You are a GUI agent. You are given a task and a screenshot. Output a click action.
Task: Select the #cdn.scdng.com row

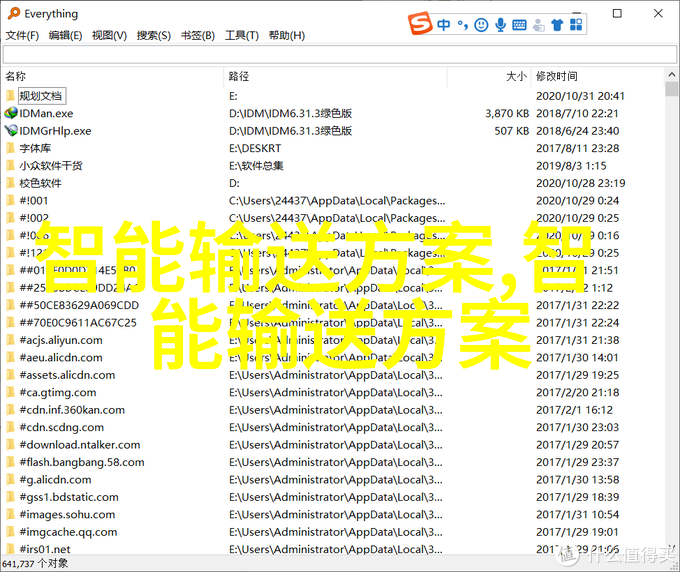click(333, 427)
